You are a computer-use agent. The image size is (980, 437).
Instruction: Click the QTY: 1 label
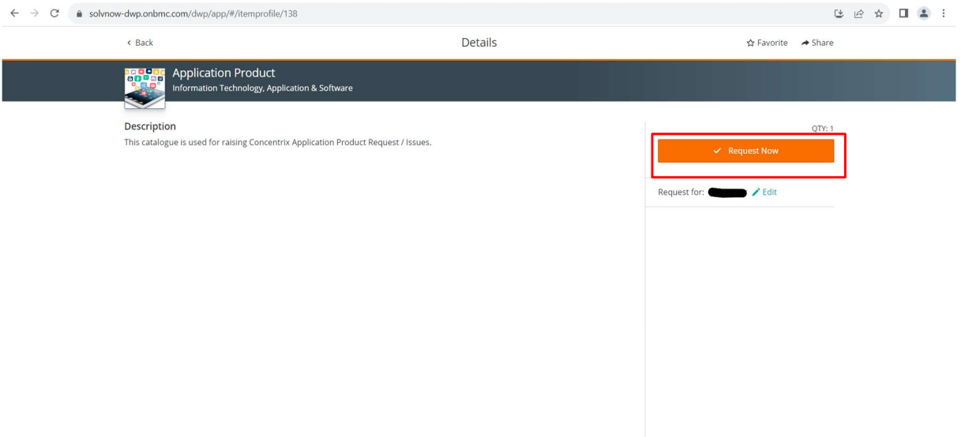click(821, 129)
